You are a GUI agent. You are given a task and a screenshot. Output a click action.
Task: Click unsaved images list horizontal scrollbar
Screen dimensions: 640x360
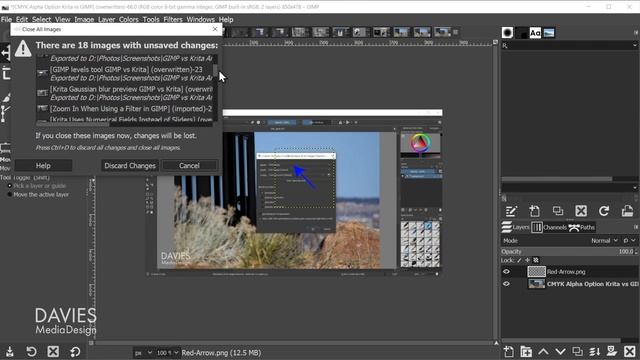coord(73,123)
